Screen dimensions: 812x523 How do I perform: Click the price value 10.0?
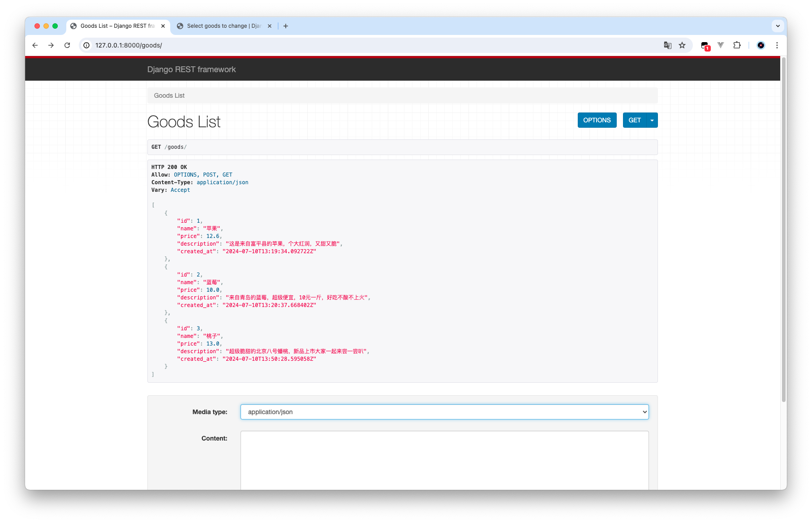tap(213, 290)
